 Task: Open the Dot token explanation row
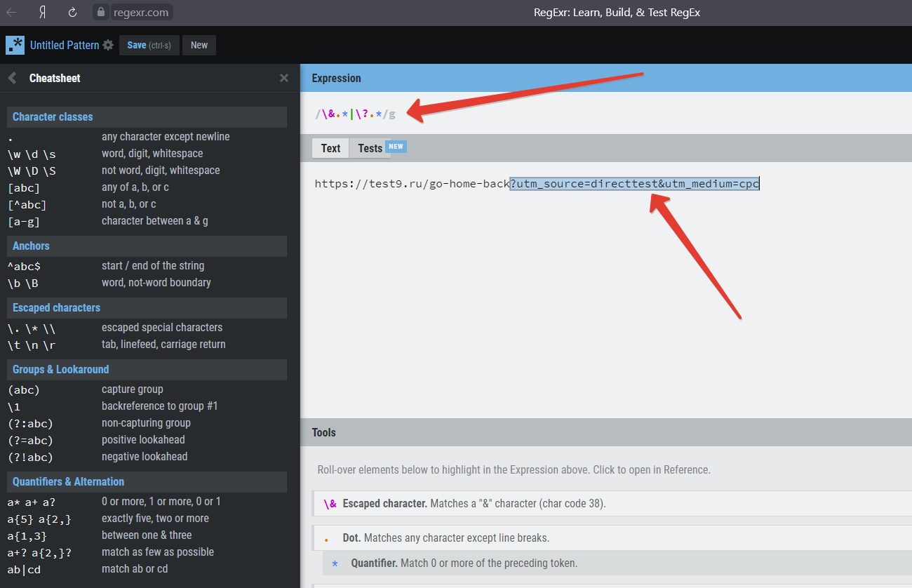(x=612, y=538)
